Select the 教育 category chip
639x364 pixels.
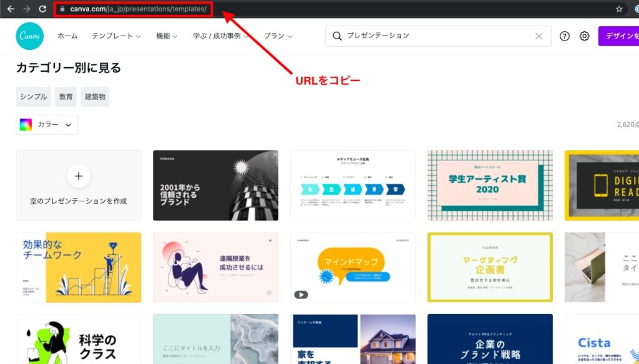coord(66,97)
